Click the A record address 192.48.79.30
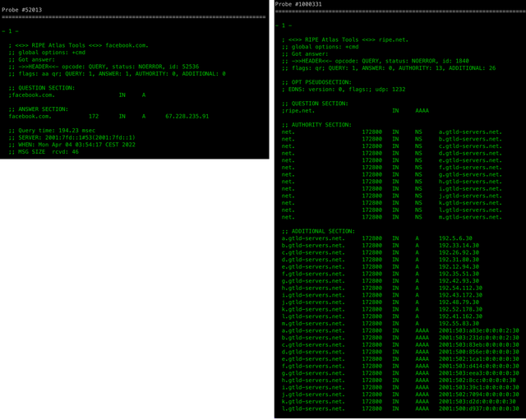Viewport: 526px width, 420px height. (x=459, y=302)
